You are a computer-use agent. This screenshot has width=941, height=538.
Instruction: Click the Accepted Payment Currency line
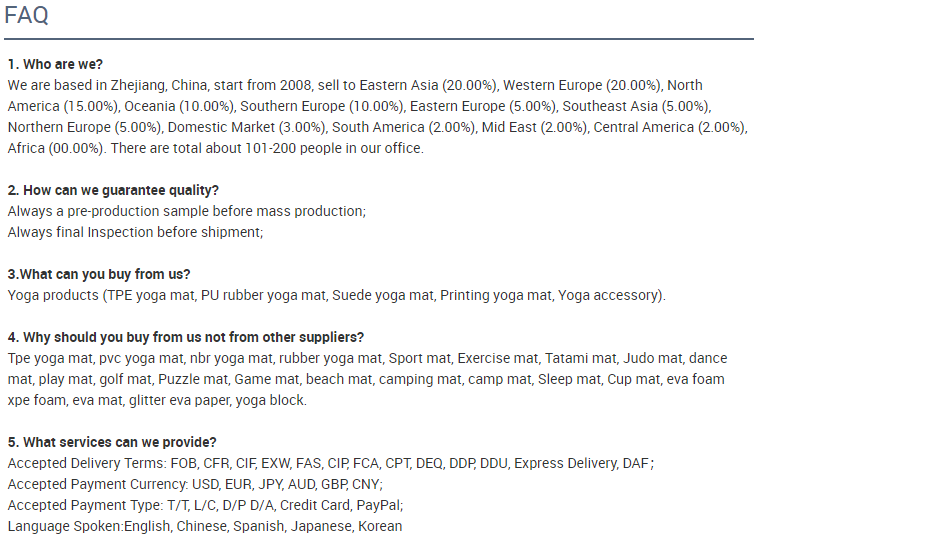tap(195, 484)
